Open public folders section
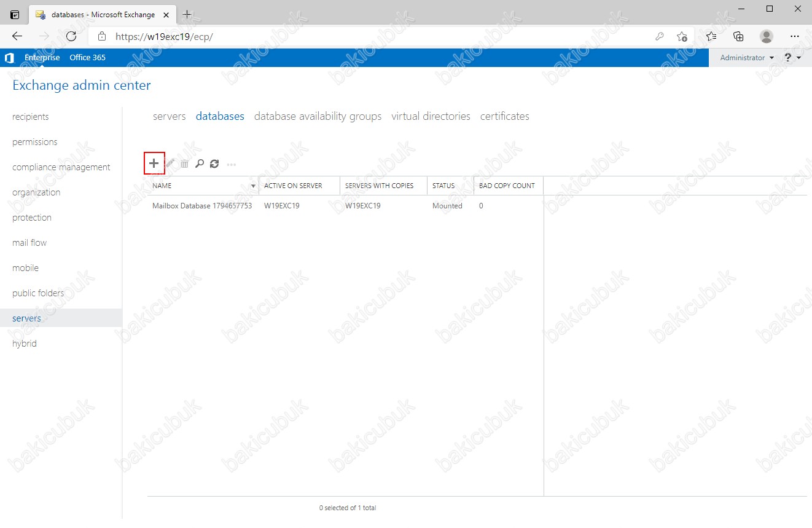 point(38,293)
